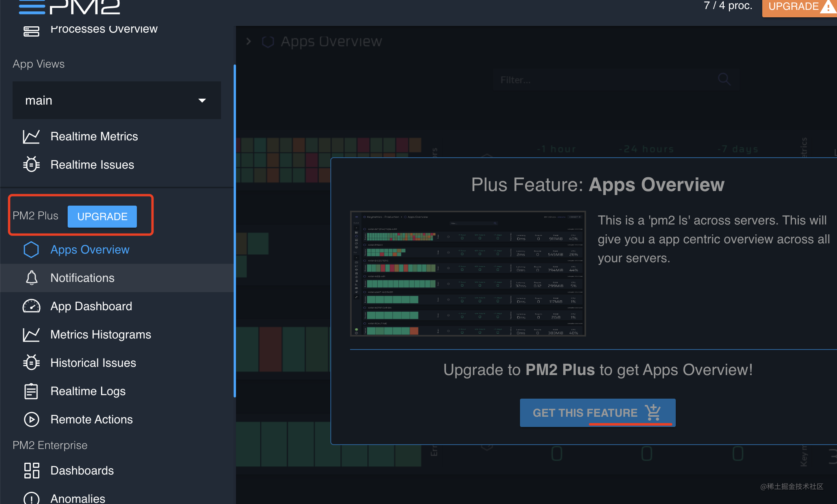Click the Historical Issues bug icon

point(31,362)
